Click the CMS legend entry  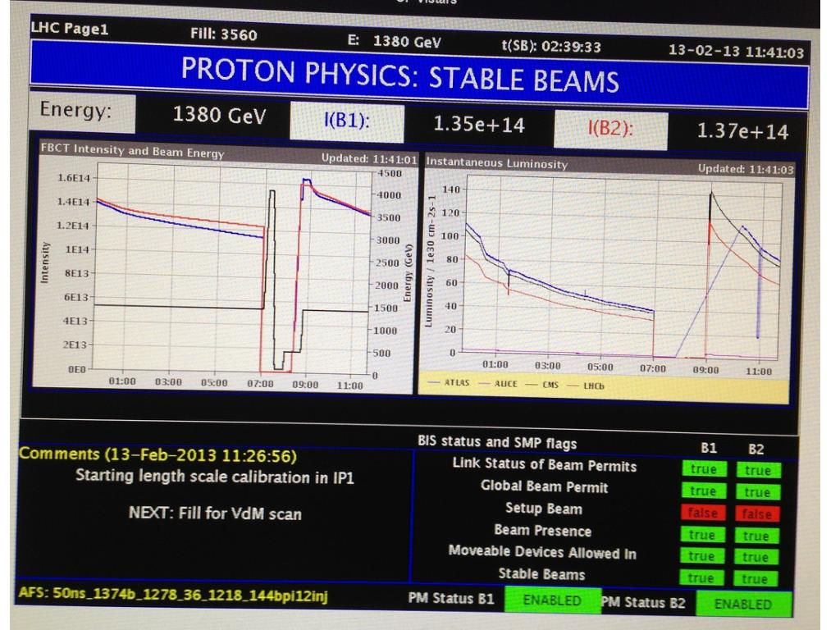(x=542, y=385)
